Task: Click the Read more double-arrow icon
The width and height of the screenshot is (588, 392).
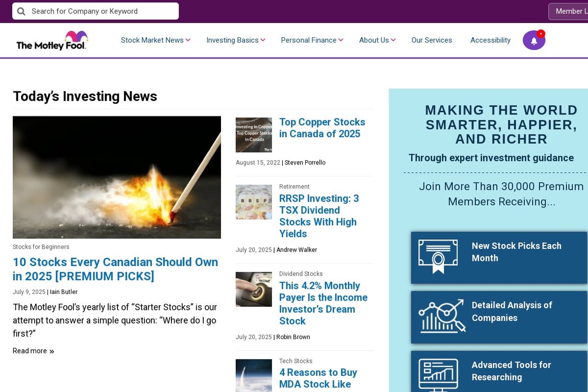Action: point(52,352)
